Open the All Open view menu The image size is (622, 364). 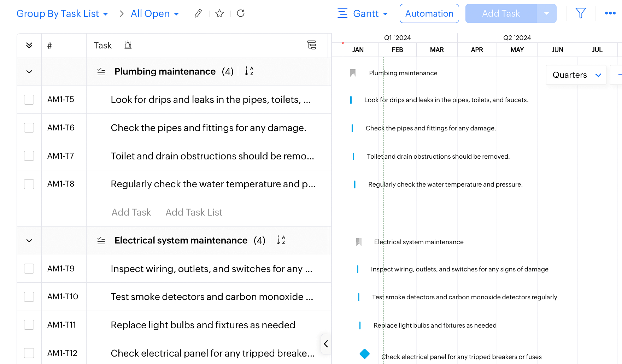(155, 13)
